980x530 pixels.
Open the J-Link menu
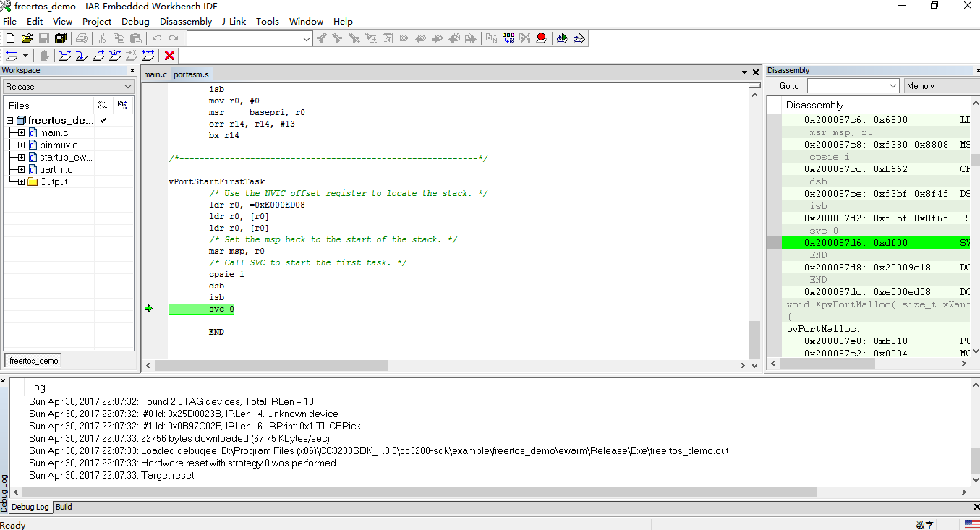point(234,21)
